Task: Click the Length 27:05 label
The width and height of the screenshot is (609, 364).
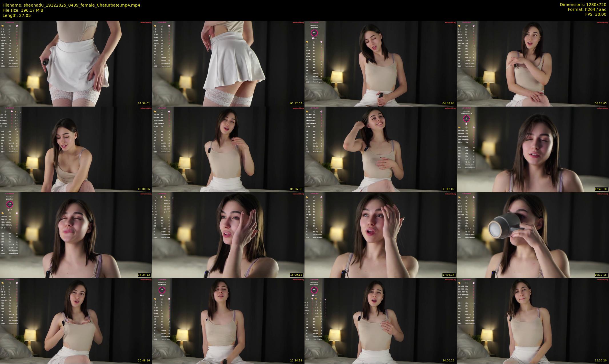Action: [x=17, y=15]
